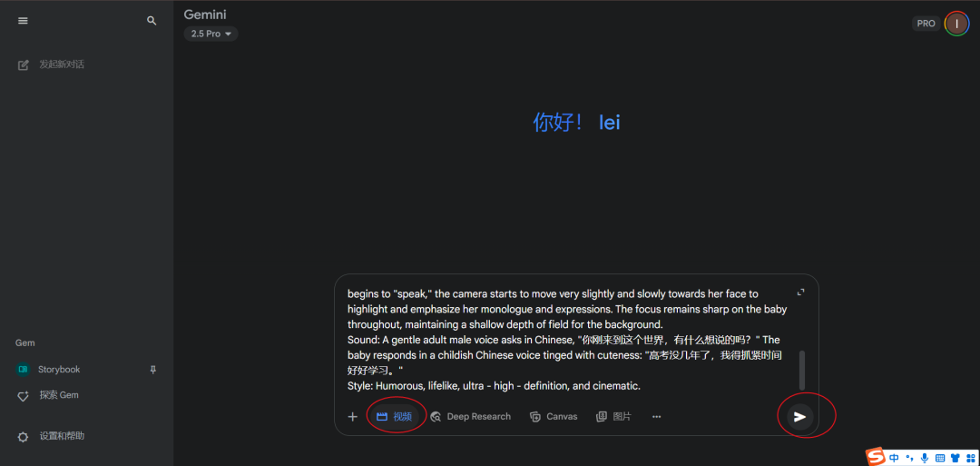Toggle the 视频 video tool chip

[x=395, y=417]
